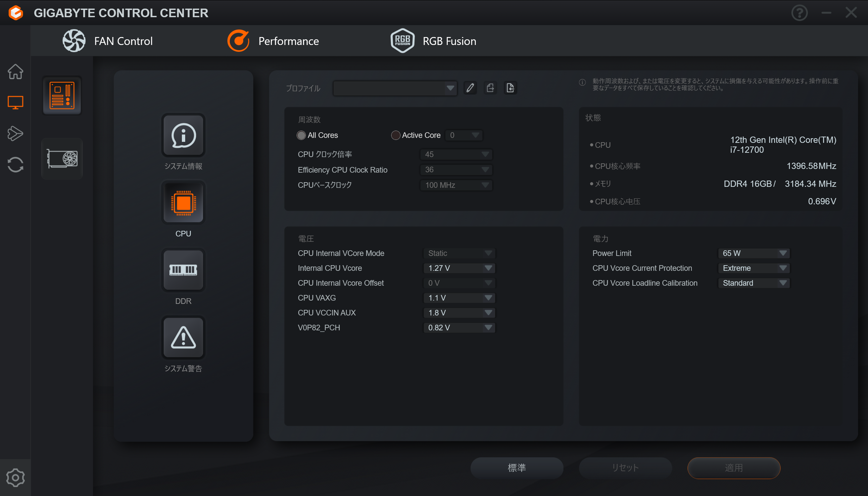Select the Active Core radio button
Image resolution: width=868 pixels, height=496 pixels.
(x=395, y=135)
